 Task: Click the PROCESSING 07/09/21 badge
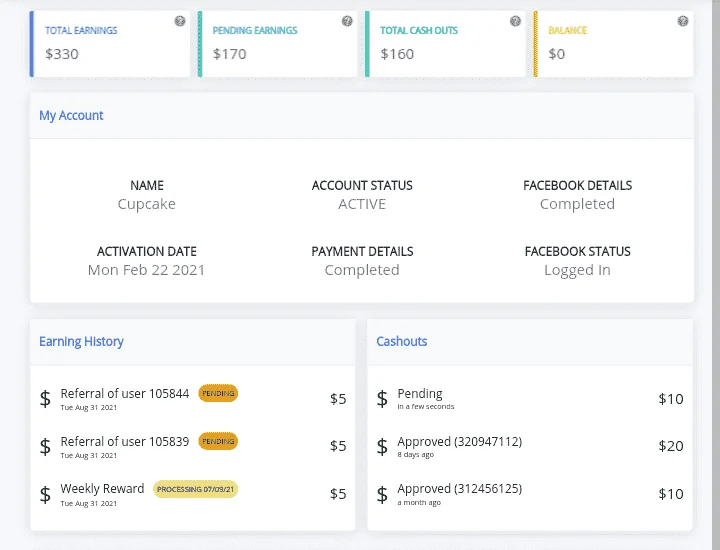click(196, 489)
